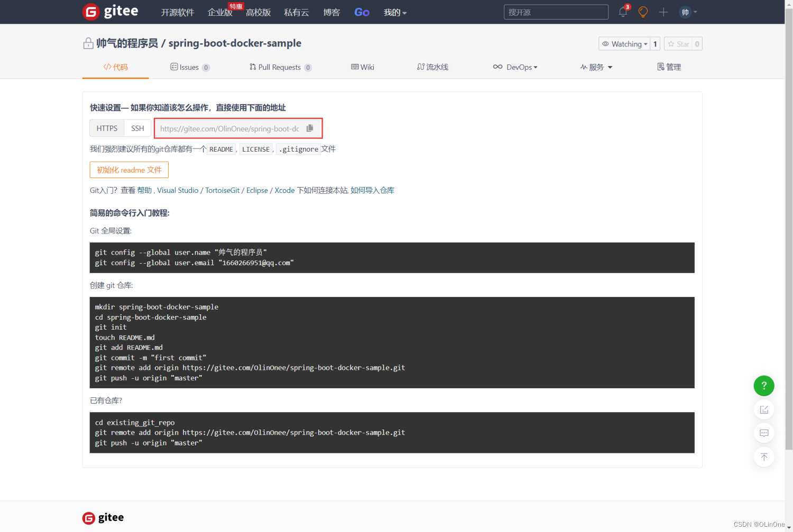Open the TortoiseGit link
The height and width of the screenshot is (532, 793).
pos(223,190)
